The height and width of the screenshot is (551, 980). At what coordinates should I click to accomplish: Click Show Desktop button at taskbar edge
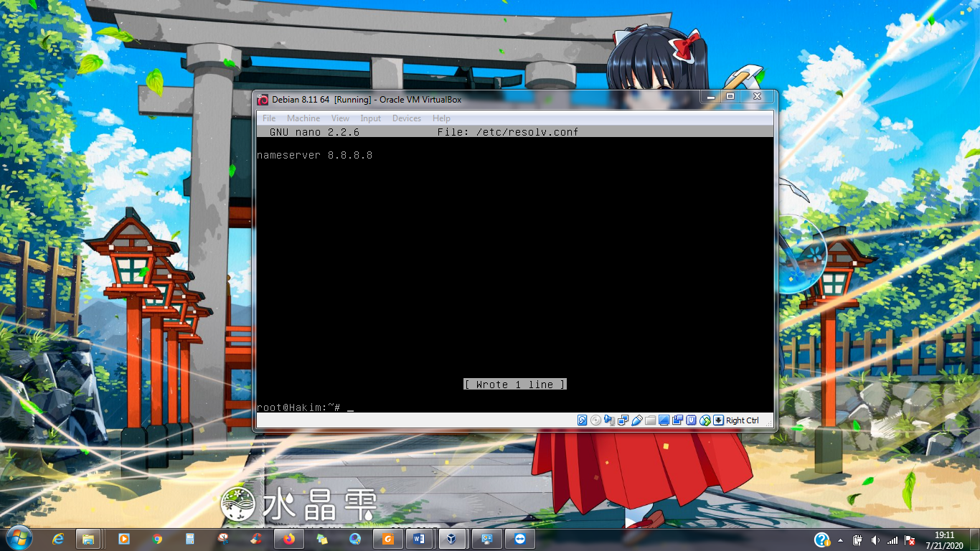point(975,540)
